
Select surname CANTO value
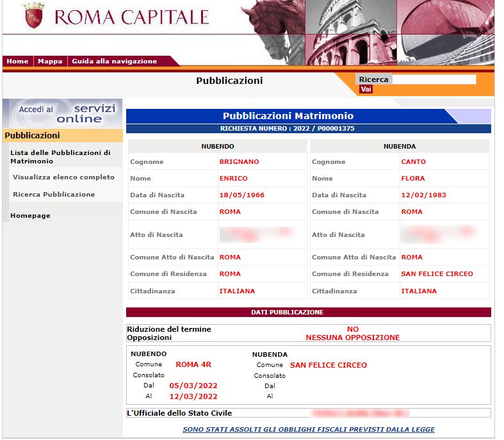pos(413,161)
